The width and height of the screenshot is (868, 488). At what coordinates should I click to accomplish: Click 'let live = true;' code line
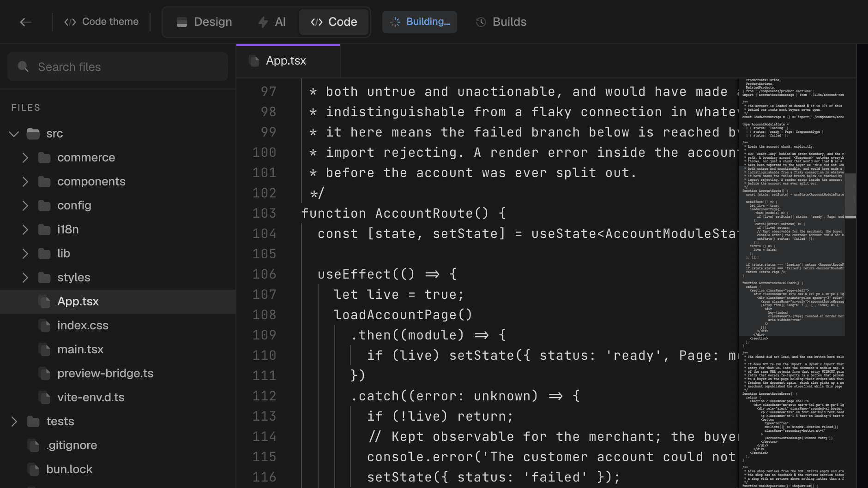(399, 295)
